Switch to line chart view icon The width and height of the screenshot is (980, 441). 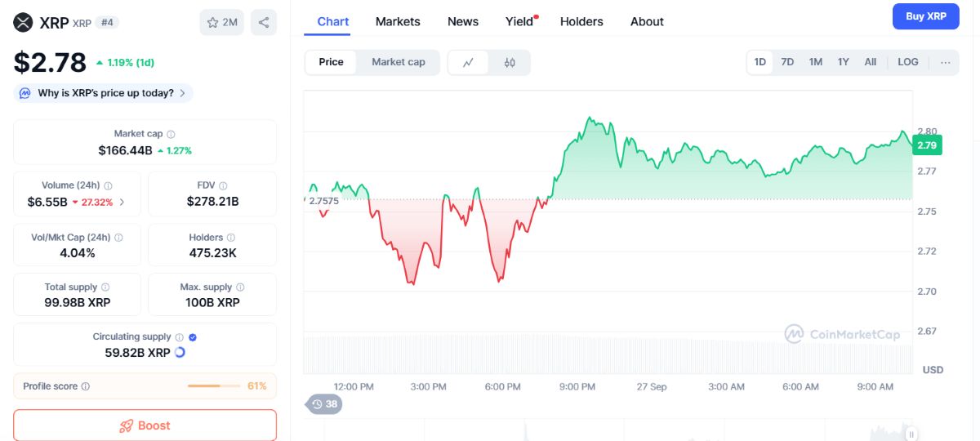coord(468,62)
